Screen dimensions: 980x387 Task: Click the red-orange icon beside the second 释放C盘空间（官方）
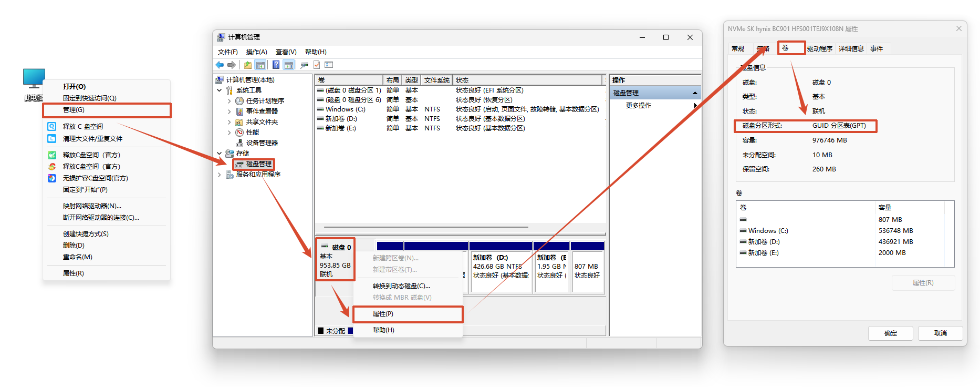click(x=51, y=167)
